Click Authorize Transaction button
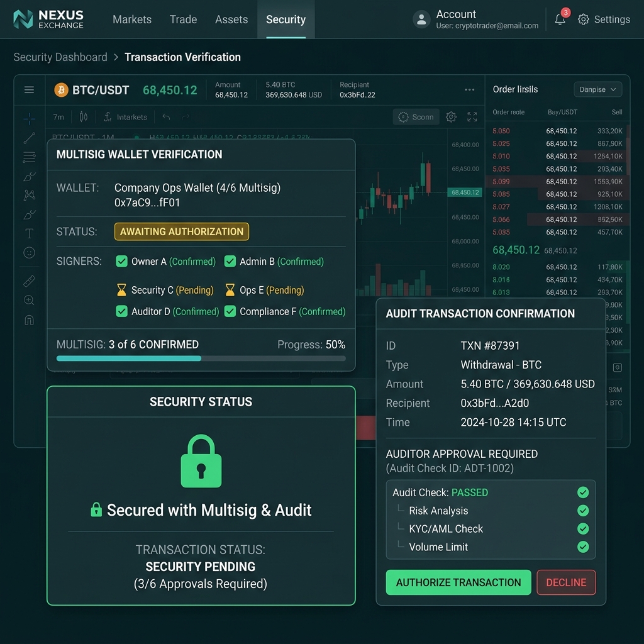Screen dimensions: 644x644 458,582
